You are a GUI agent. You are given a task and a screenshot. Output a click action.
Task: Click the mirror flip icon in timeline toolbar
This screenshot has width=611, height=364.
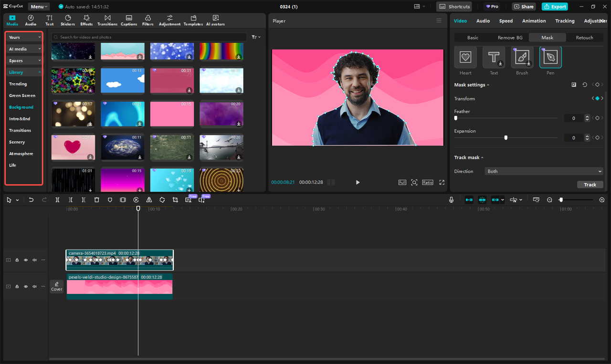[x=149, y=200]
